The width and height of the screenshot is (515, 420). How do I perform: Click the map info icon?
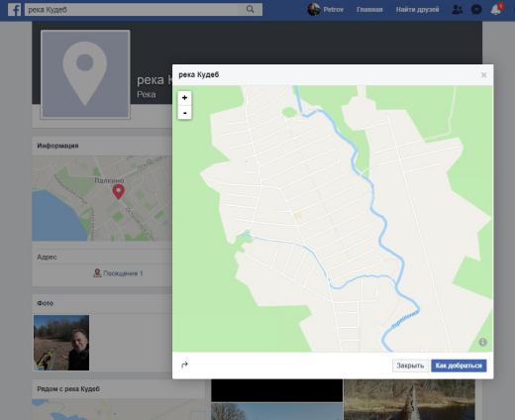pyautogui.click(x=482, y=342)
